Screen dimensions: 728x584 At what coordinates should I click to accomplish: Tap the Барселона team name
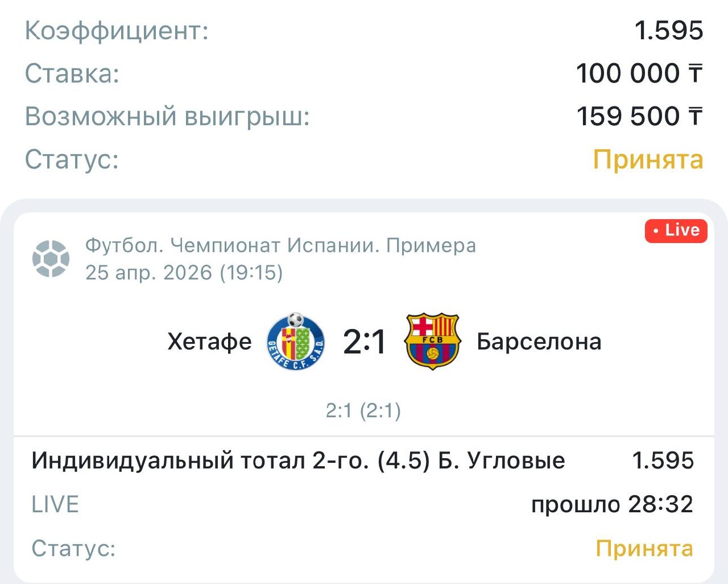click(x=539, y=342)
